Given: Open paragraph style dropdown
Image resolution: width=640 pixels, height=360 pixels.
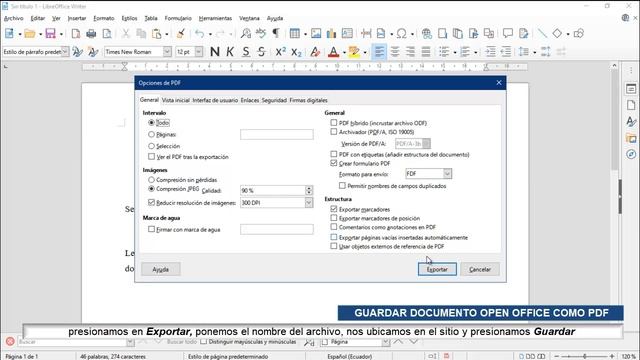Looking at the screenshot, I should pyautogui.click(x=65, y=52).
